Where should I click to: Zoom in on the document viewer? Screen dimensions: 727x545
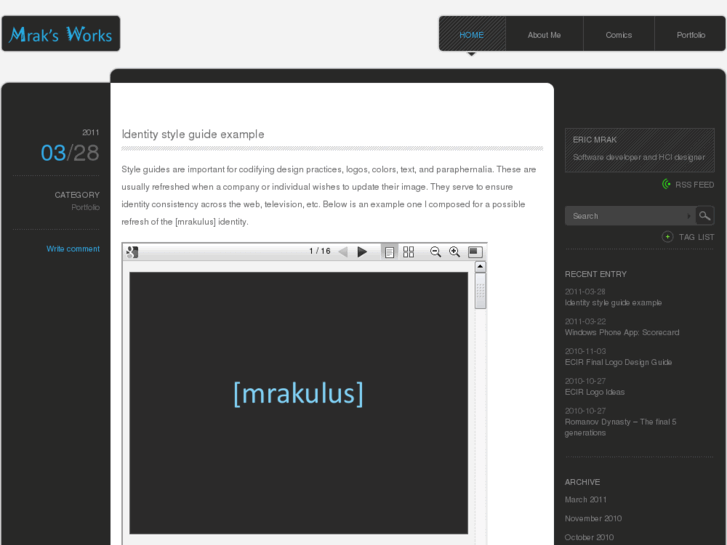(x=454, y=252)
